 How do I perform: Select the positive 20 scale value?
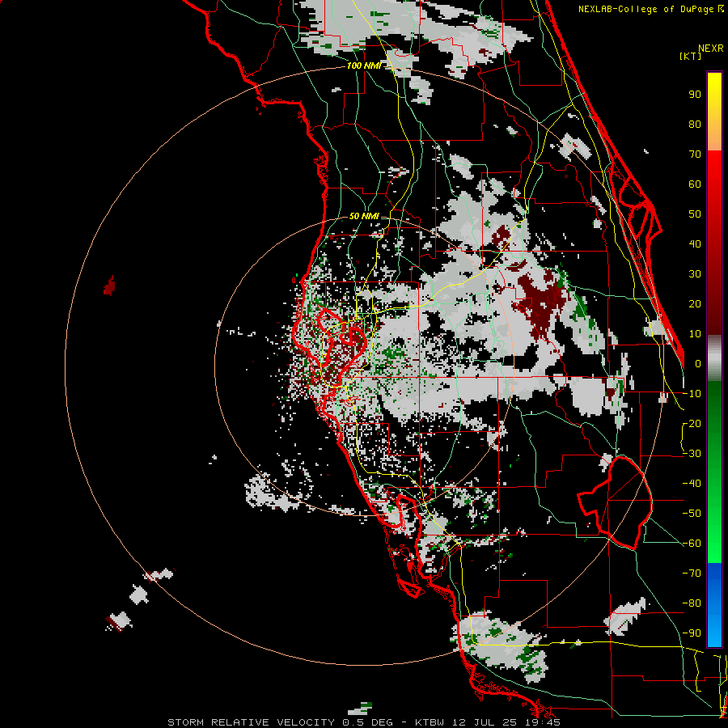pyautogui.click(x=695, y=304)
